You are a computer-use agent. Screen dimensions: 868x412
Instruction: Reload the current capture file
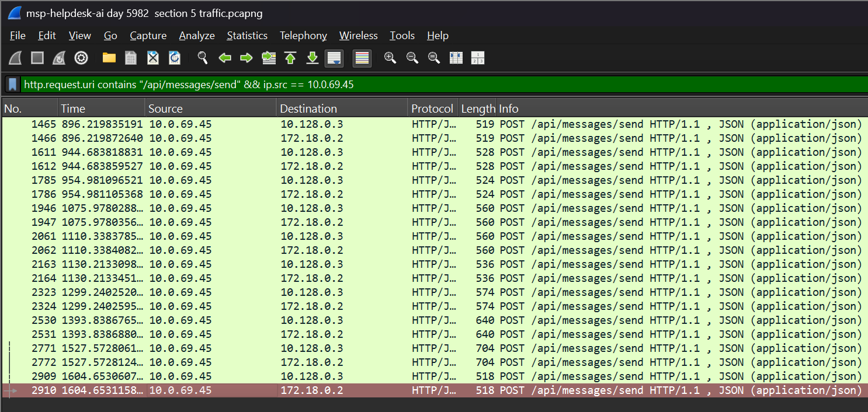pyautogui.click(x=174, y=58)
